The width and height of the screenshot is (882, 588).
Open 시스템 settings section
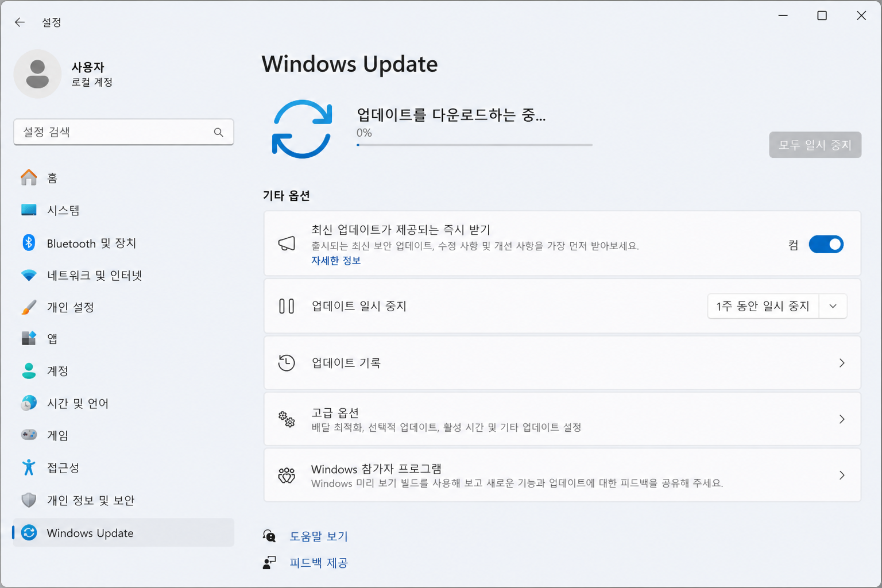(x=123, y=210)
